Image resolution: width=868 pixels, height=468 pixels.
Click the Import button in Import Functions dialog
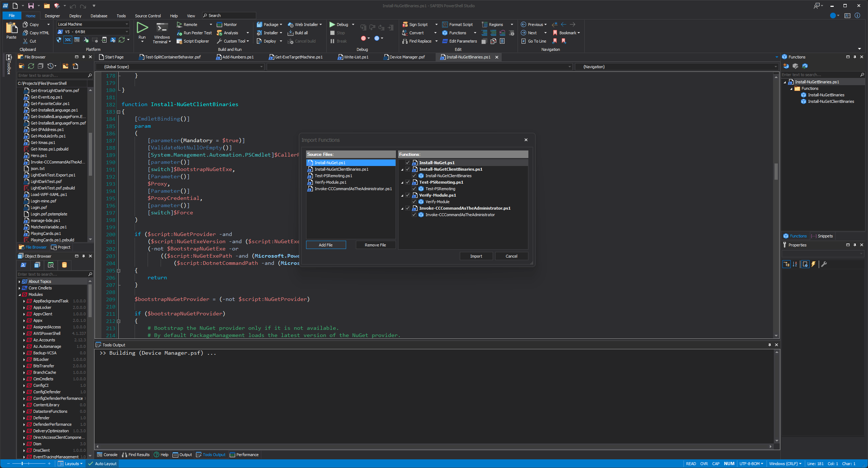tap(476, 256)
